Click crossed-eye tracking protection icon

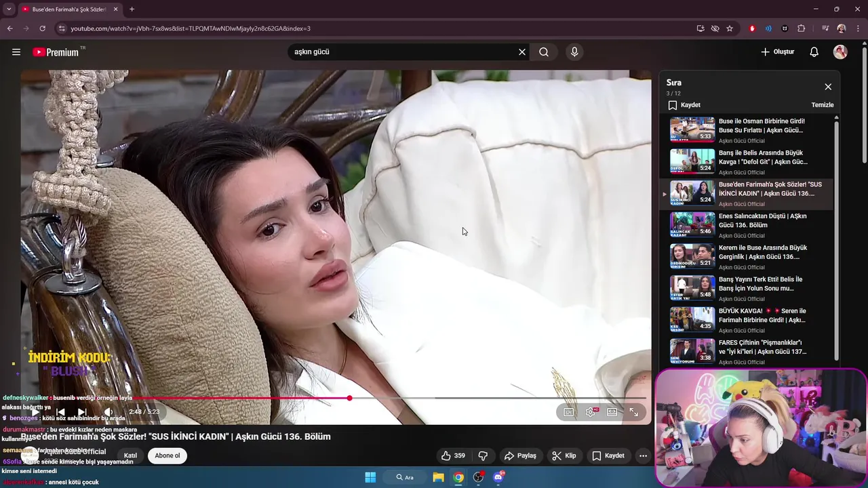[x=715, y=28]
